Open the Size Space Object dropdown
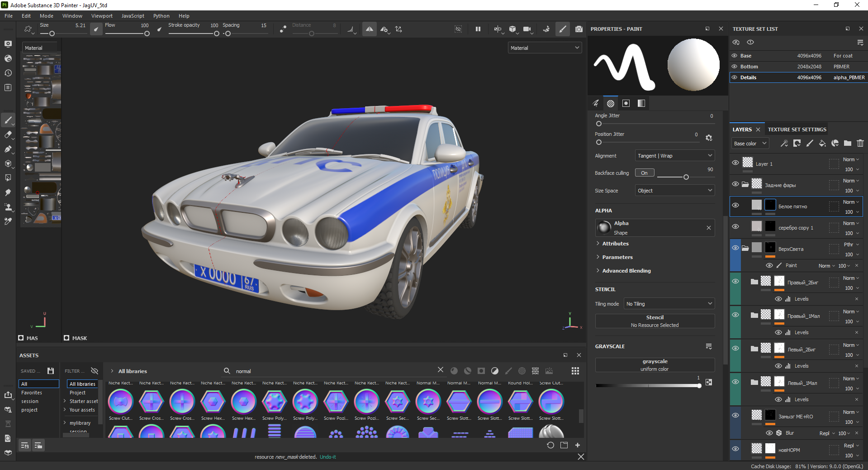Screen dimensions: 868x470 [675, 191]
